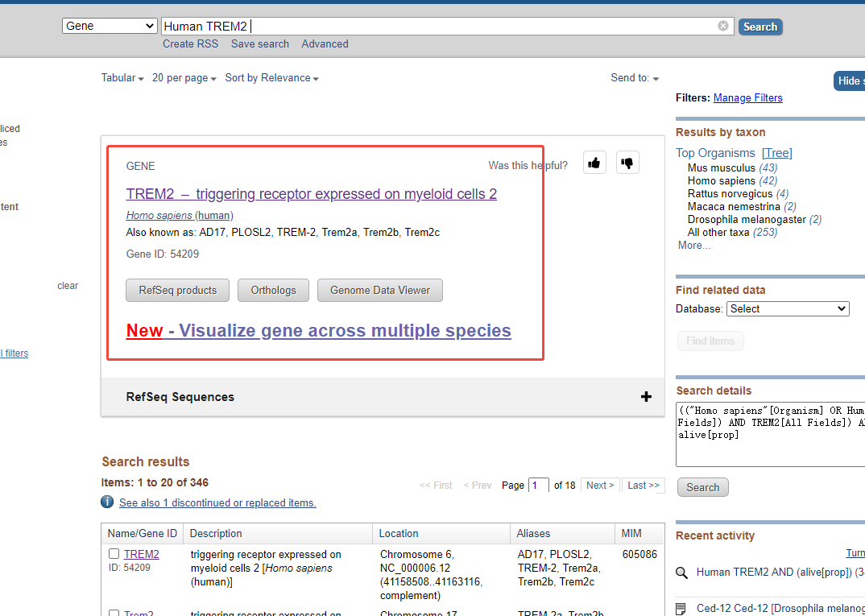Select the Find related data Database dropdown
This screenshot has width=865, height=616.
(x=788, y=308)
